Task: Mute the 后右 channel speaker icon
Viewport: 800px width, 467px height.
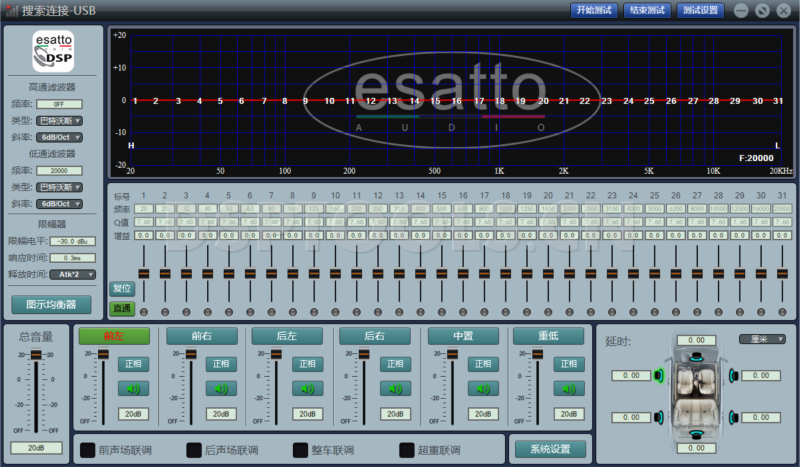Action: (x=395, y=389)
